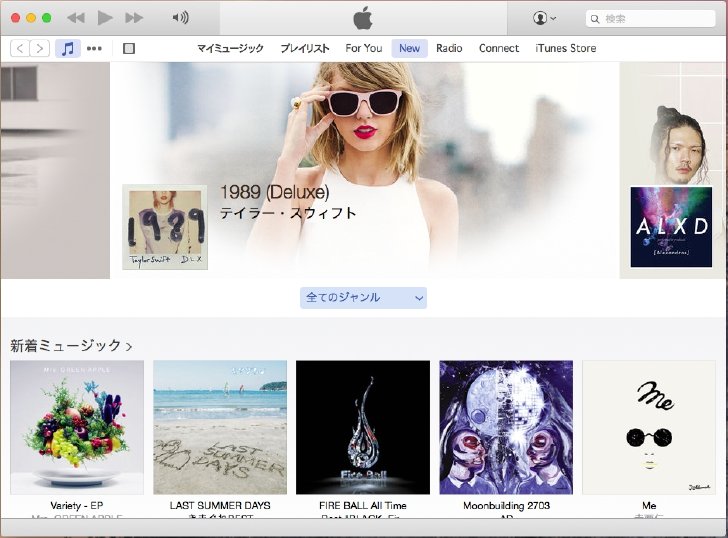Click the Moonbuilding 2703 title text
The width and height of the screenshot is (728, 538).
(x=506, y=506)
